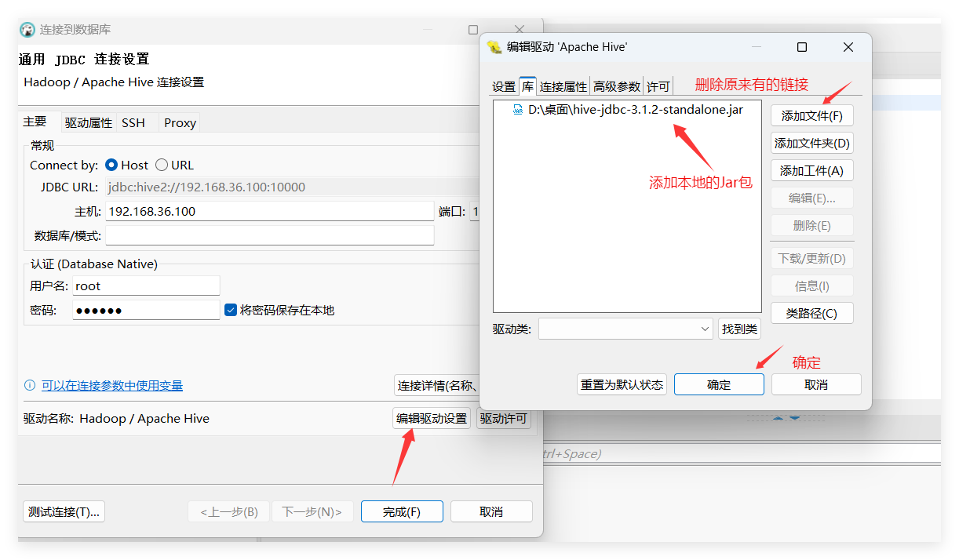Toggle save password locally checkbox
The width and height of the screenshot is (959, 560).
[231, 310]
